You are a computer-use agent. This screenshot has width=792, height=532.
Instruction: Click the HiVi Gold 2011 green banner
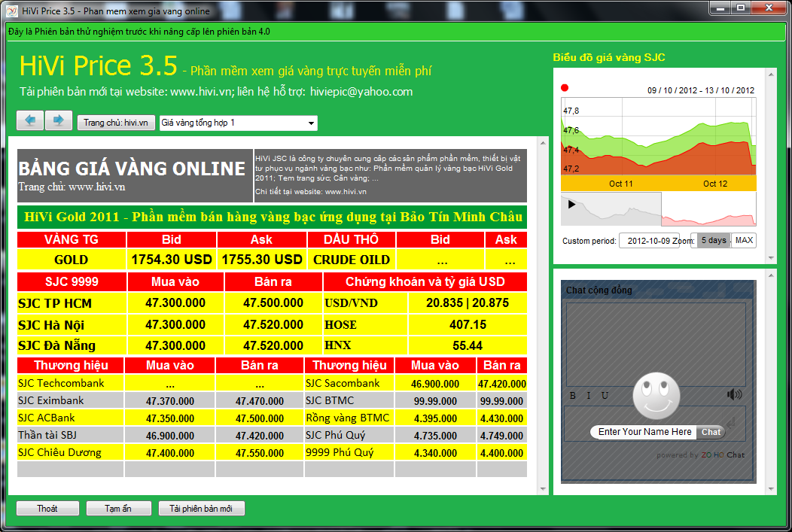tap(273, 217)
